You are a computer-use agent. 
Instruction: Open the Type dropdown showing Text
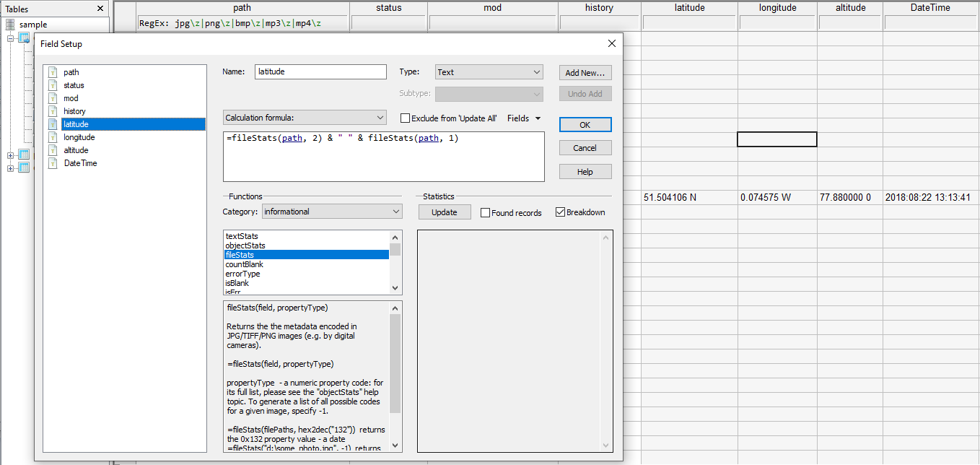489,72
